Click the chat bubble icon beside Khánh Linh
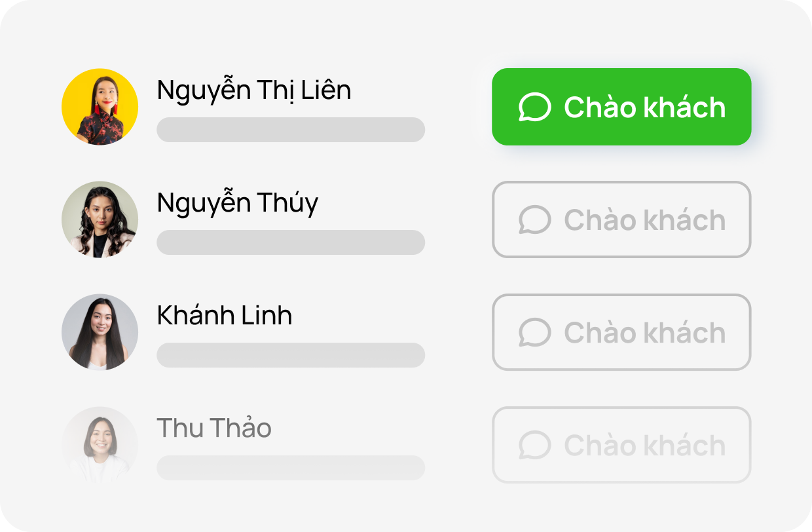 coord(534,333)
